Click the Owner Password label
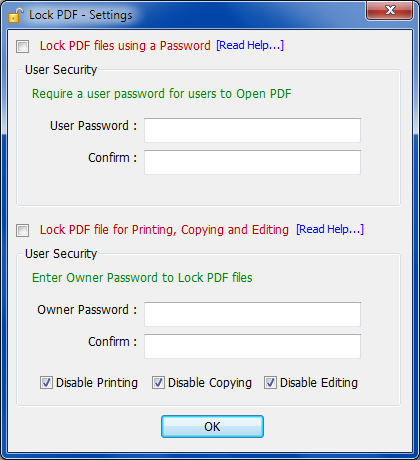 click(87, 310)
